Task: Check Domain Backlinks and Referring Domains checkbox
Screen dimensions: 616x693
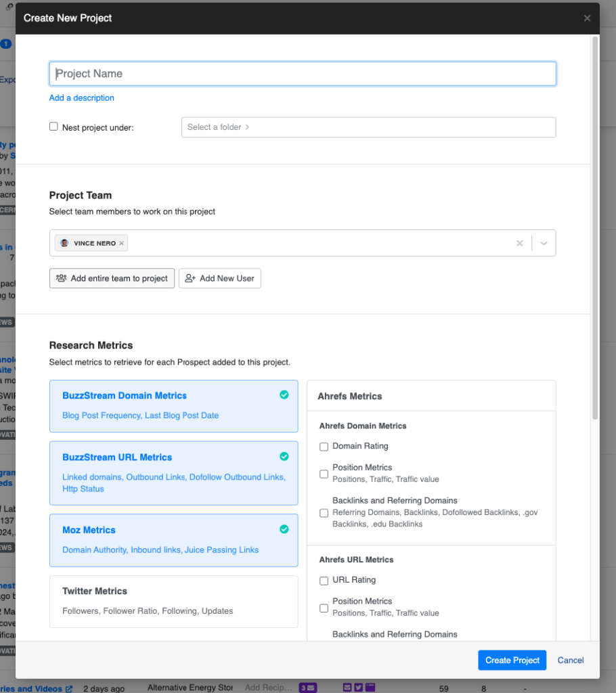Action: click(x=324, y=513)
